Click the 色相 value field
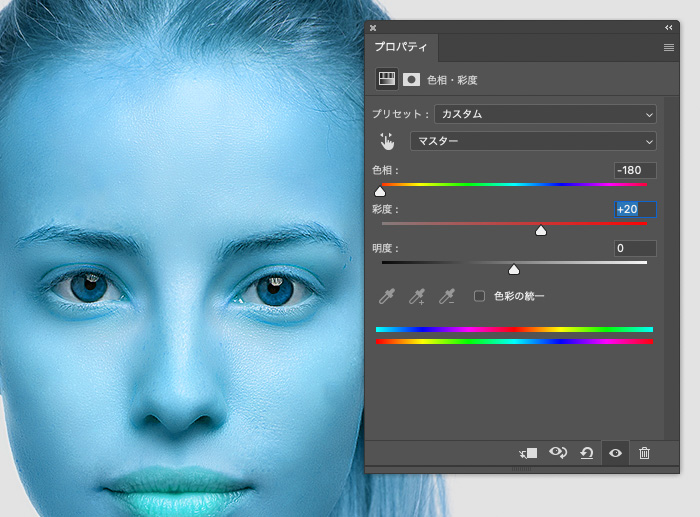 coord(635,170)
